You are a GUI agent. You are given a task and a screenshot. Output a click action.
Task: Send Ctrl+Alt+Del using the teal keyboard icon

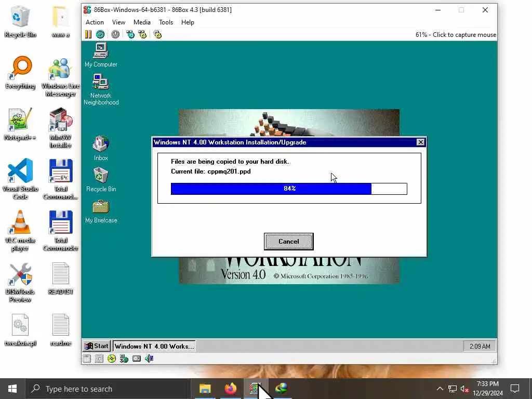(x=130, y=34)
